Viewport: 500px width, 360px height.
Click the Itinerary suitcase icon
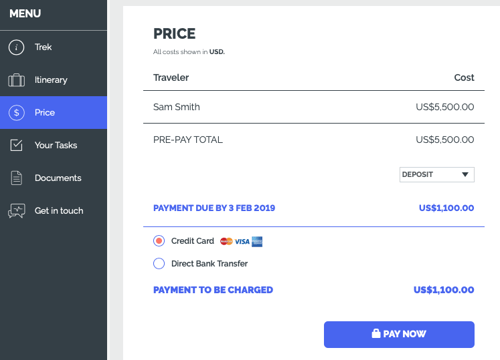pyautogui.click(x=16, y=80)
